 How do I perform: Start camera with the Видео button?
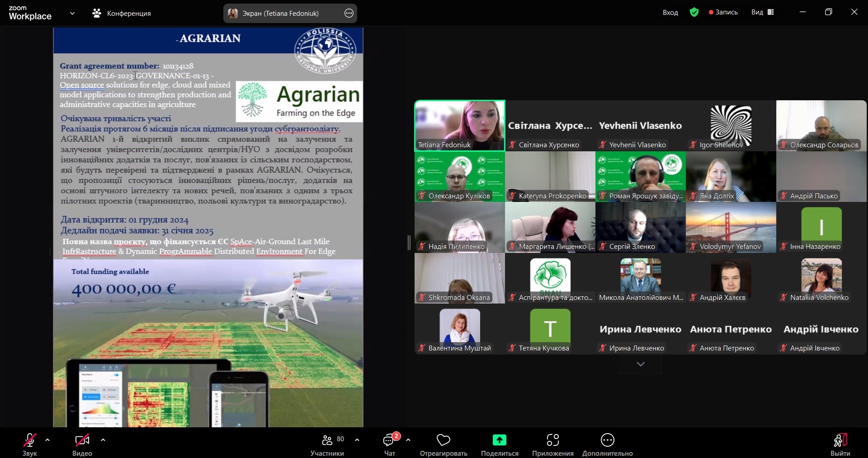(82, 444)
